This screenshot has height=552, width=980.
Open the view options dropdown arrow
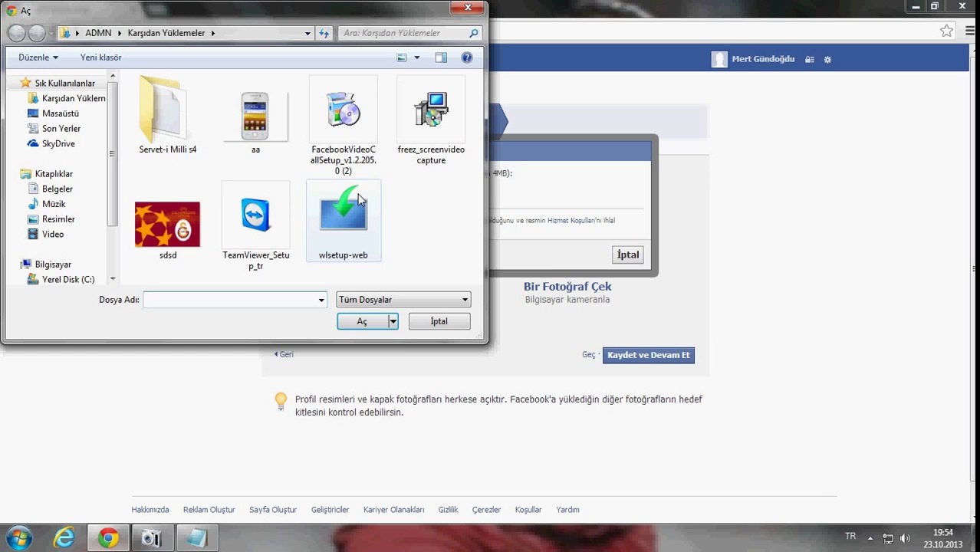417,58
